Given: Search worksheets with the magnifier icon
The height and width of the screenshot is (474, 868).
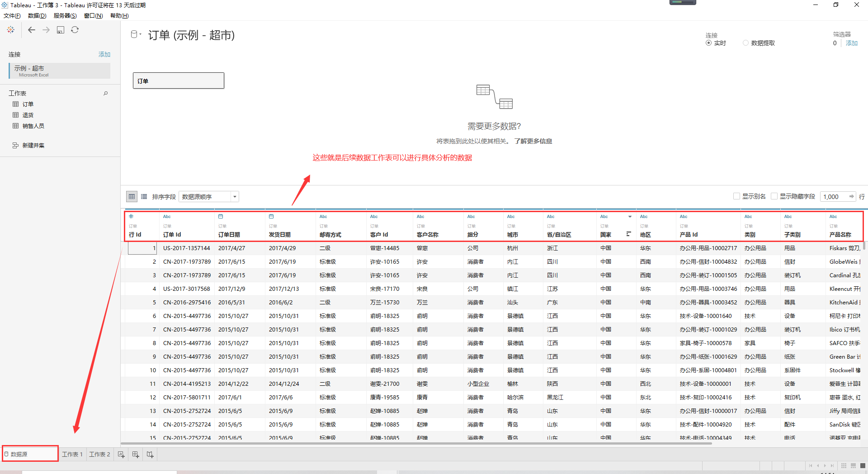Looking at the screenshot, I should (106, 93).
